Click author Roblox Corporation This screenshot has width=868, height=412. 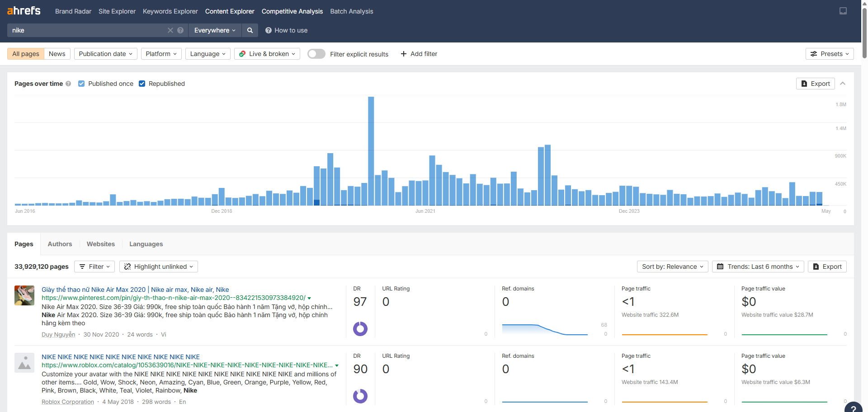tap(68, 402)
